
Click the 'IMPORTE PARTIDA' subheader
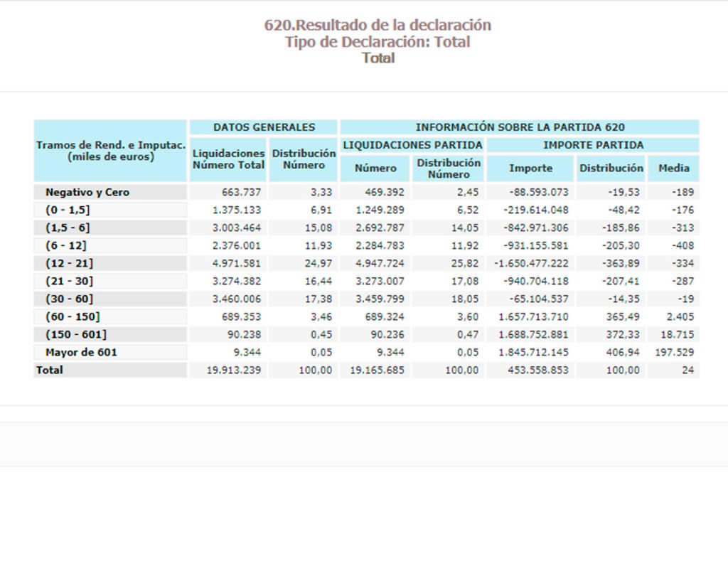tap(593, 145)
